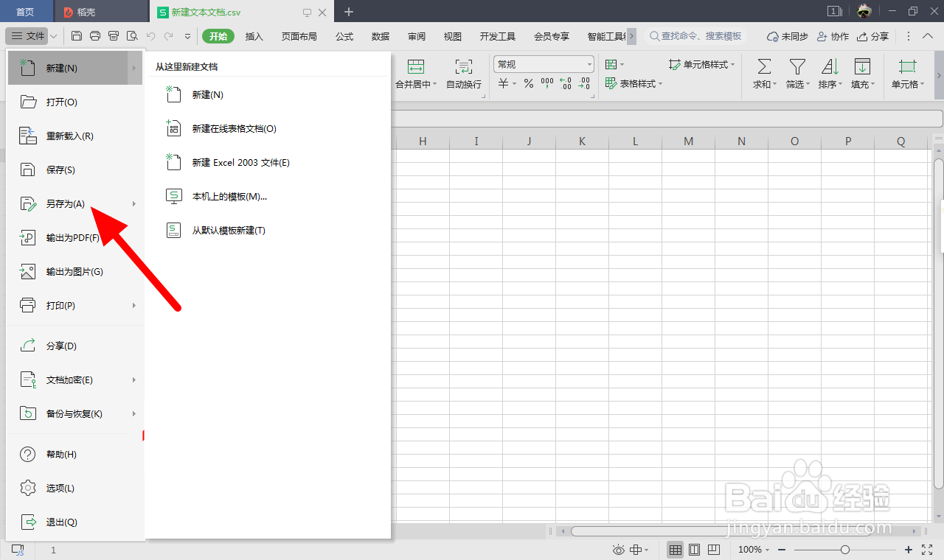
Task: Switch to Page Layout view in status bar
Action: pos(694,550)
